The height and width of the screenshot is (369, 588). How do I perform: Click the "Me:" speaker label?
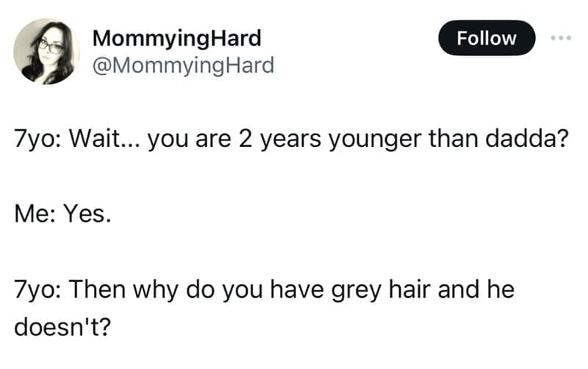(34, 215)
